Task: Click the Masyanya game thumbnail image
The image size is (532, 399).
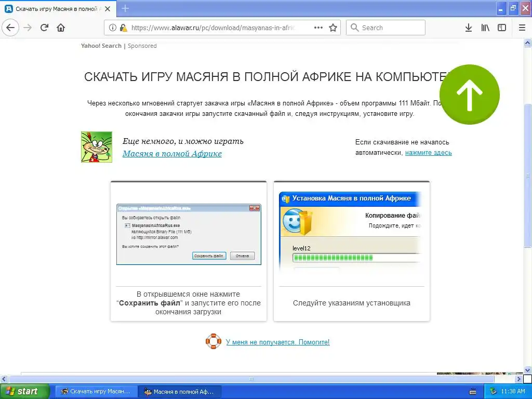Action: pyautogui.click(x=96, y=147)
